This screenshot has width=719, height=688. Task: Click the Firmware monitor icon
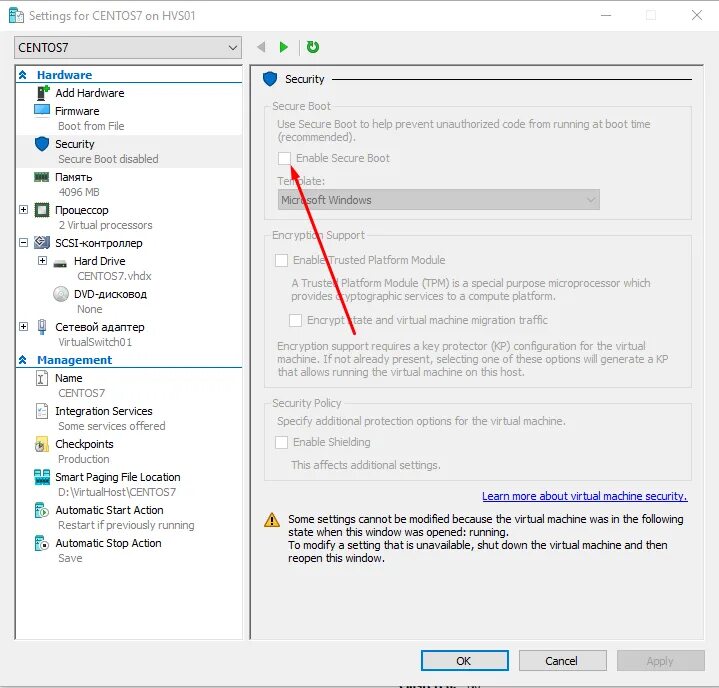point(42,111)
